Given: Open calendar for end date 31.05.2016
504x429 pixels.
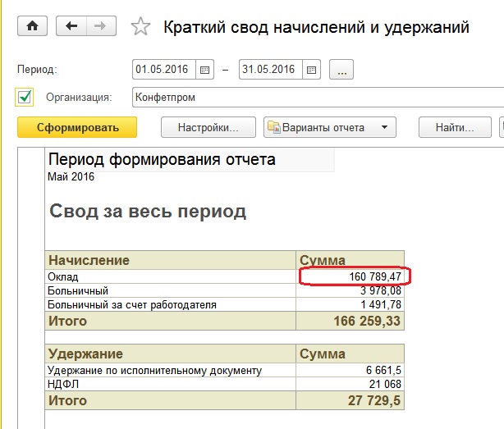Looking at the screenshot, I should click(311, 70).
